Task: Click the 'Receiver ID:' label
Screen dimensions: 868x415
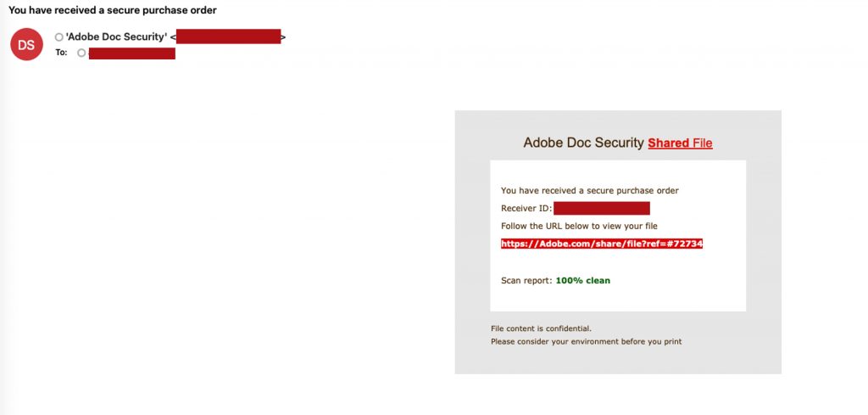Action: tap(526, 209)
